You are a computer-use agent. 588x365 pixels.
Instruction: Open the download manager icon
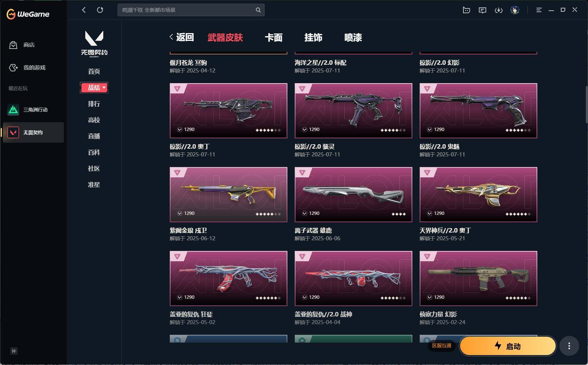499,10
